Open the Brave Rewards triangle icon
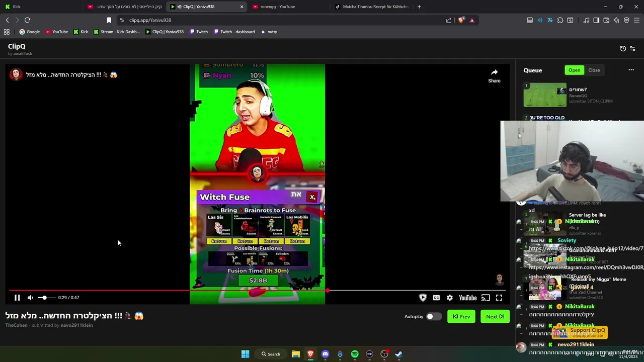 472,20
